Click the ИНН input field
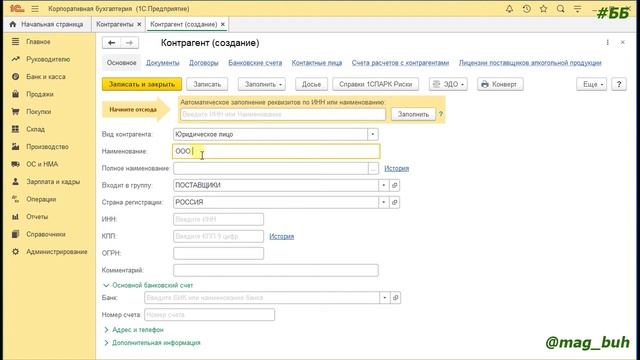This screenshot has width=640, height=360. [218, 220]
